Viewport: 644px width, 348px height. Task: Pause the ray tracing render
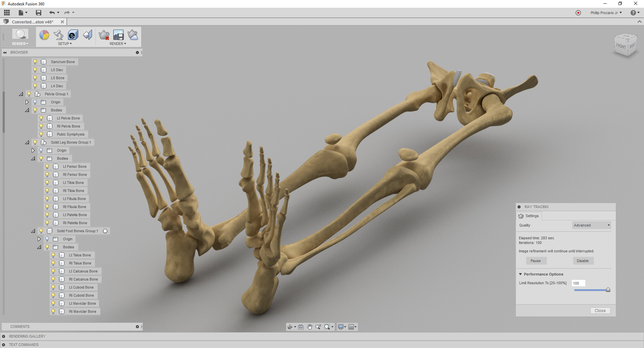point(536,261)
